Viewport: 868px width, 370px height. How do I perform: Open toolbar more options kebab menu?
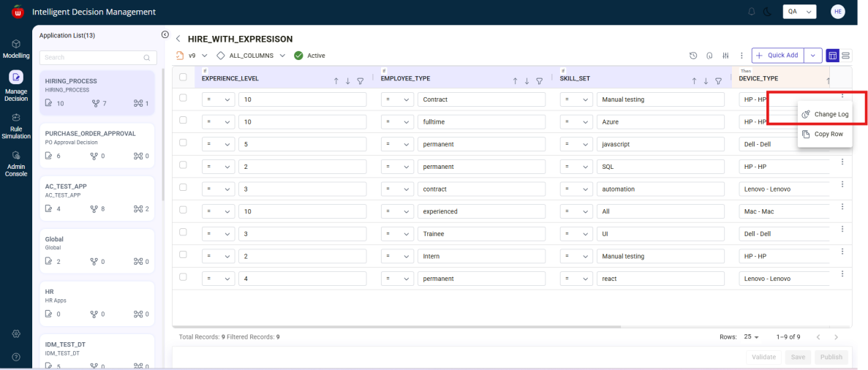click(x=741, y=56)
